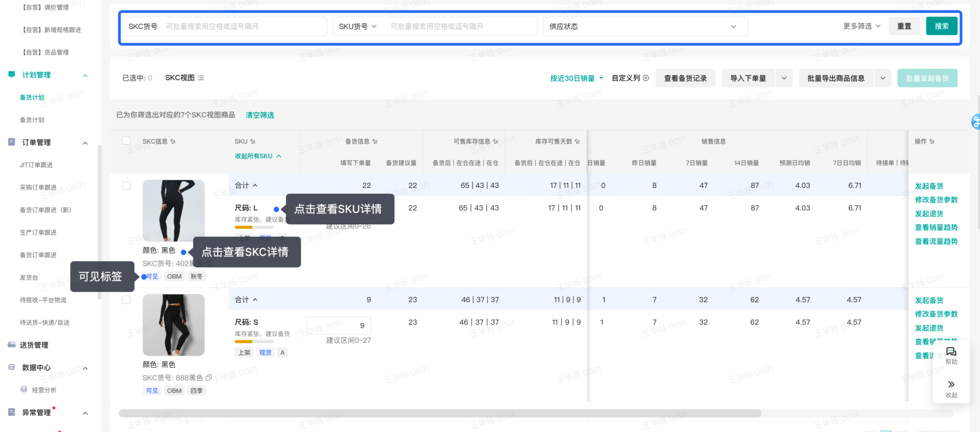980x432 pixels.
Task: Open 待揽收-平台物流 menu item
Action: pos(43,300)
